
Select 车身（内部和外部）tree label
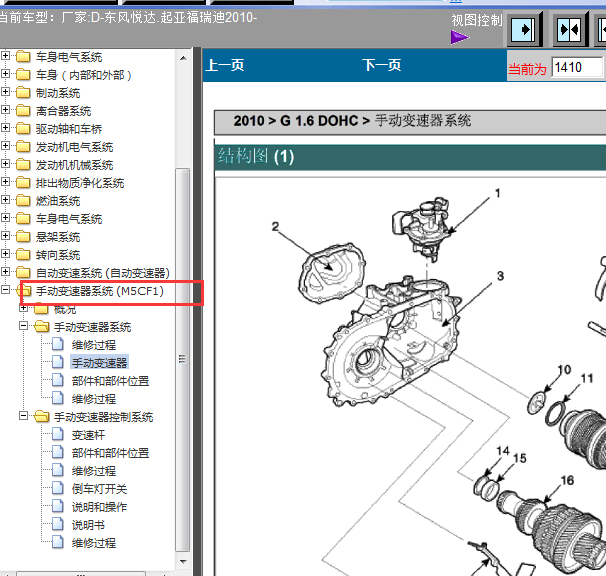tap(84, 75)
